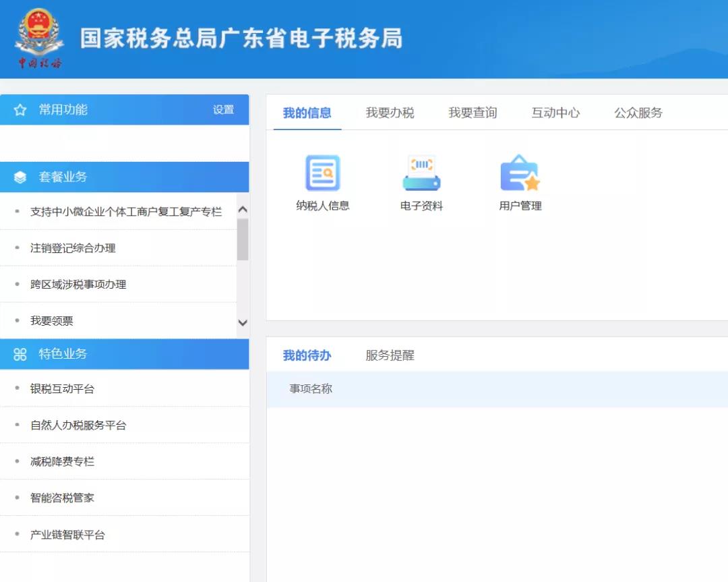Open 银税互动平台
This screenshot has height=582, width=728.
click(62, 388)
